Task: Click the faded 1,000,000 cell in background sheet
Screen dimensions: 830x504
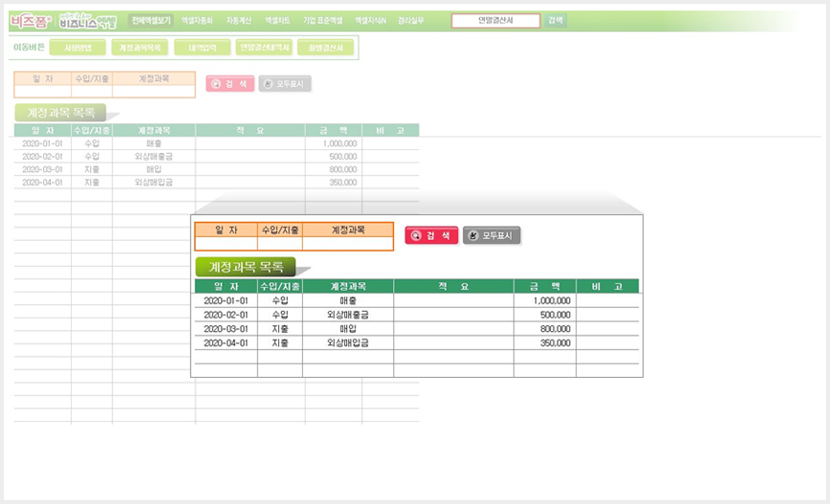Action: pyautogui.click(x=334, y=143)
